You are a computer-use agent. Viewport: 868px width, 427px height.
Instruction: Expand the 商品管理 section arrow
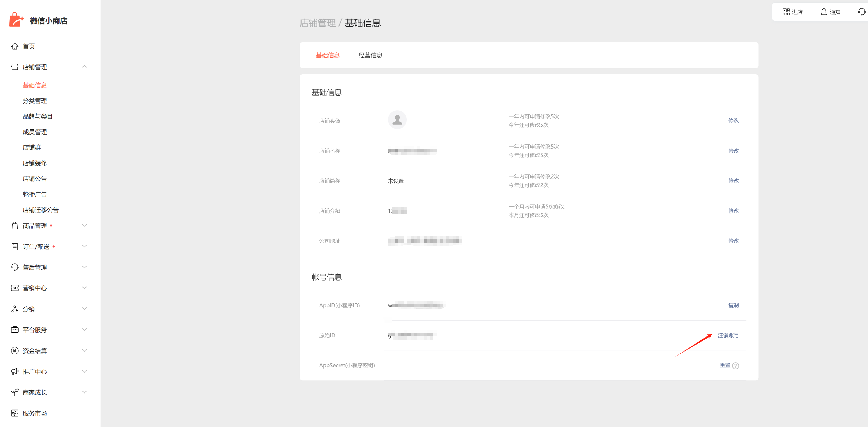coord(84,225)
